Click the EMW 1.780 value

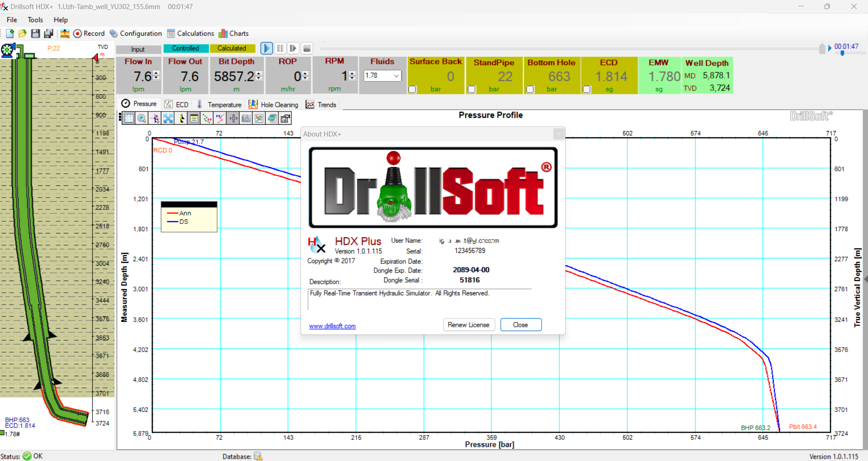coord(664,76)
